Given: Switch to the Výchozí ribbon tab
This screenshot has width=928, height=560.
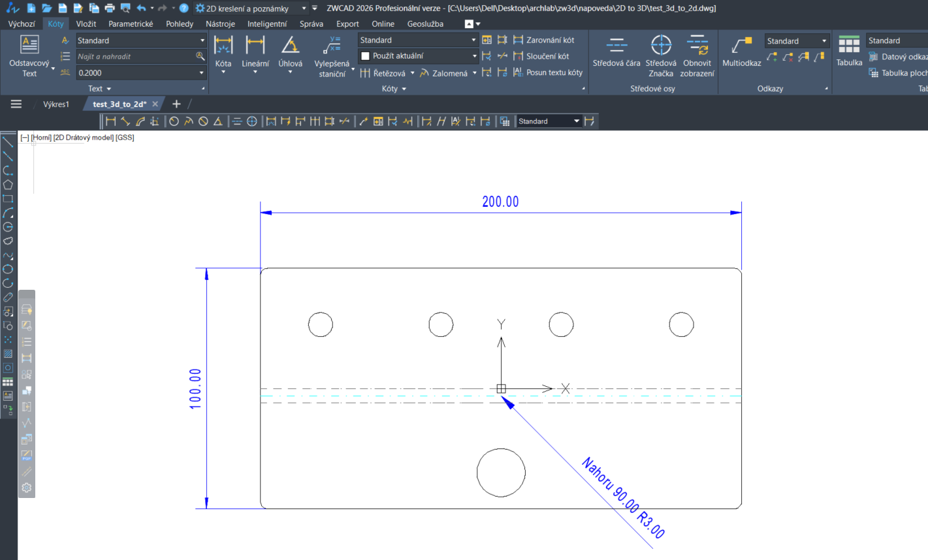Looking at the screenshot, I should (x=22, y=24).
